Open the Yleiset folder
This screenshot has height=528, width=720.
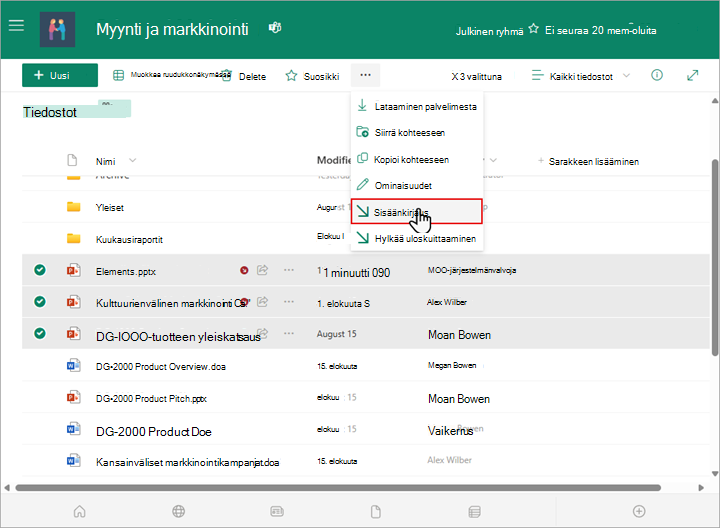[110, 208]
